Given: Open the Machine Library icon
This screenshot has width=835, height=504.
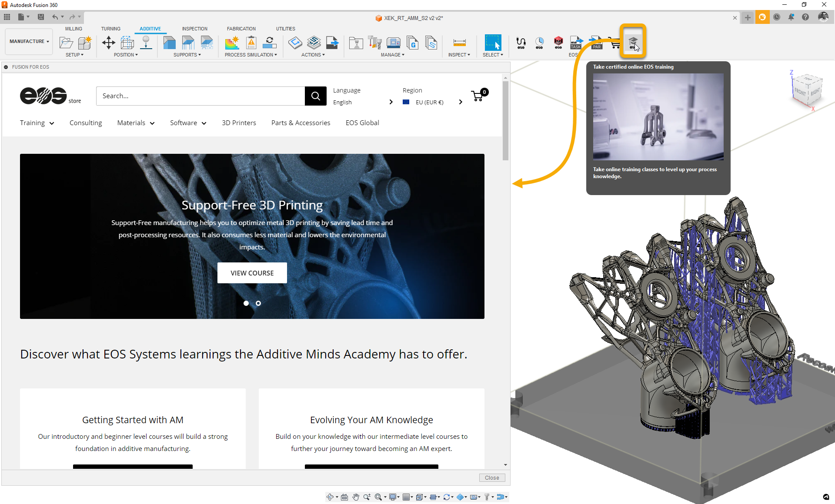Looking at the screenshot, I should (x=393, y=43).
